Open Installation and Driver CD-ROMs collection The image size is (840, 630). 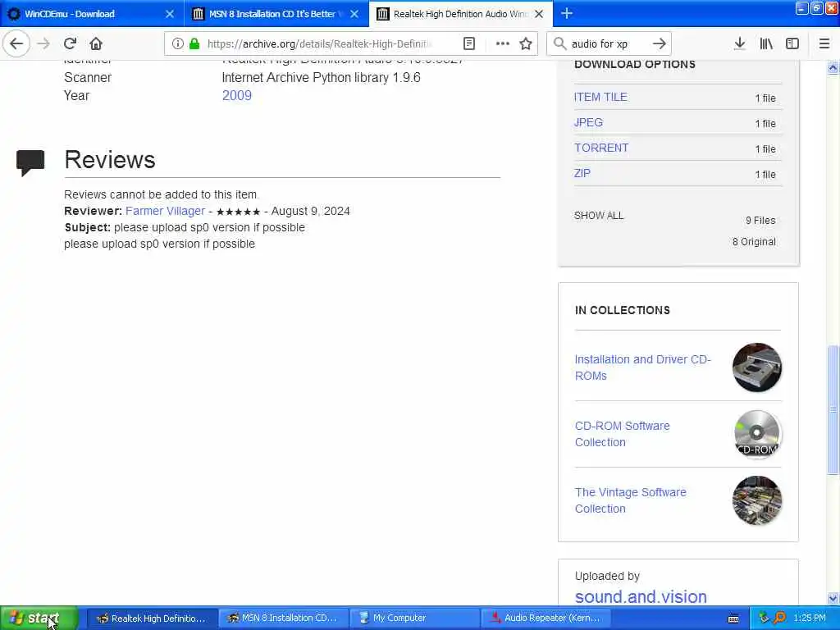coord(643,367)
